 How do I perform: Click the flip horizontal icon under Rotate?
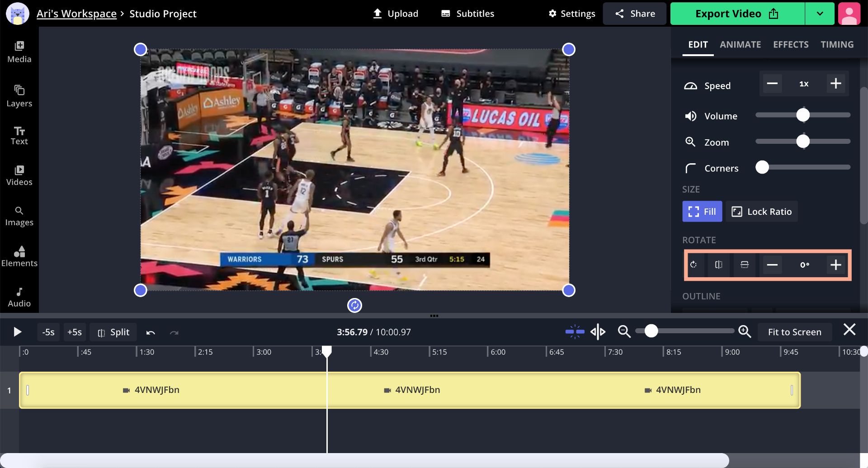[718, 265]
